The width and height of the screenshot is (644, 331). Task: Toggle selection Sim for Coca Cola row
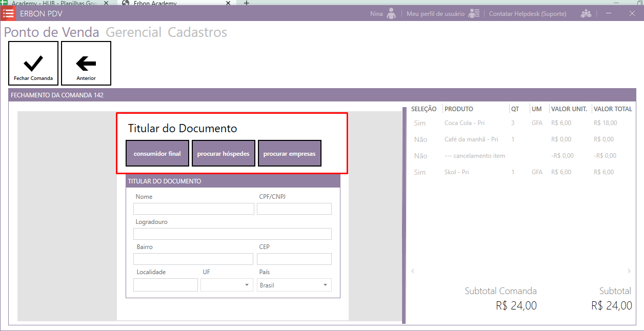point(419,123)
